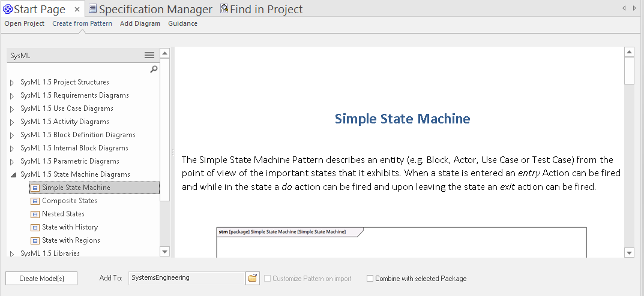The image size is (644, 296).
Task: Click the Add To package input field
Action: pyautogui.click(x=187, y=278)
